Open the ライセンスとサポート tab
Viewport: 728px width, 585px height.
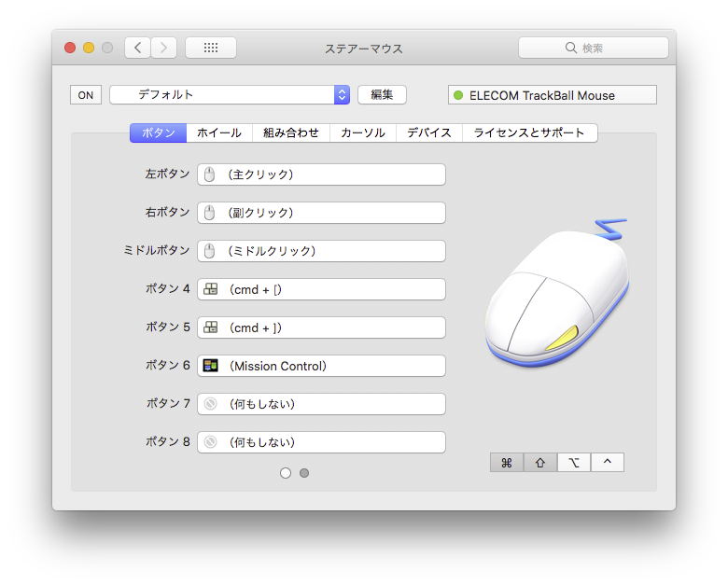click(530, 132)
